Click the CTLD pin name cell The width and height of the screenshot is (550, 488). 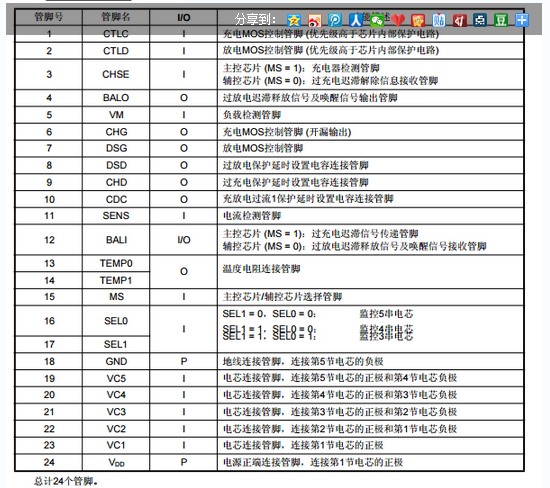[116, 51]
